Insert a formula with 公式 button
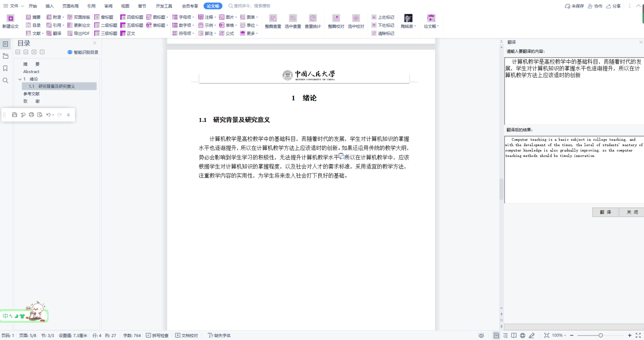644x340 pixels. pyautogui.click(x=226, y=34)
